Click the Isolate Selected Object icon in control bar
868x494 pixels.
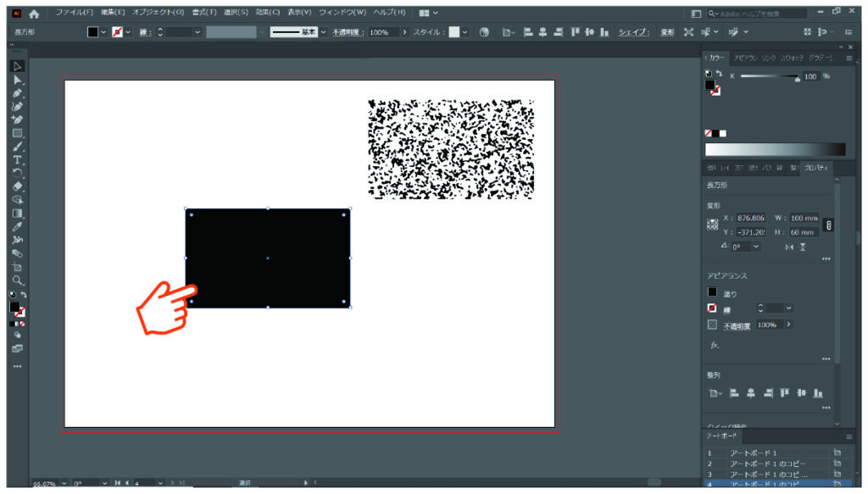click(x=688, y=32)
